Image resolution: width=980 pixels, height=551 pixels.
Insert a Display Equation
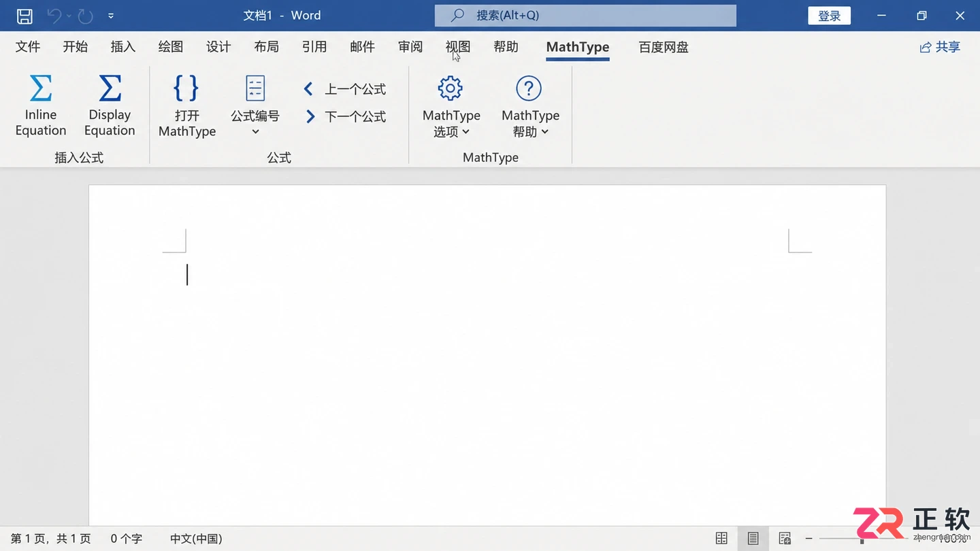(x=110, y=106)
